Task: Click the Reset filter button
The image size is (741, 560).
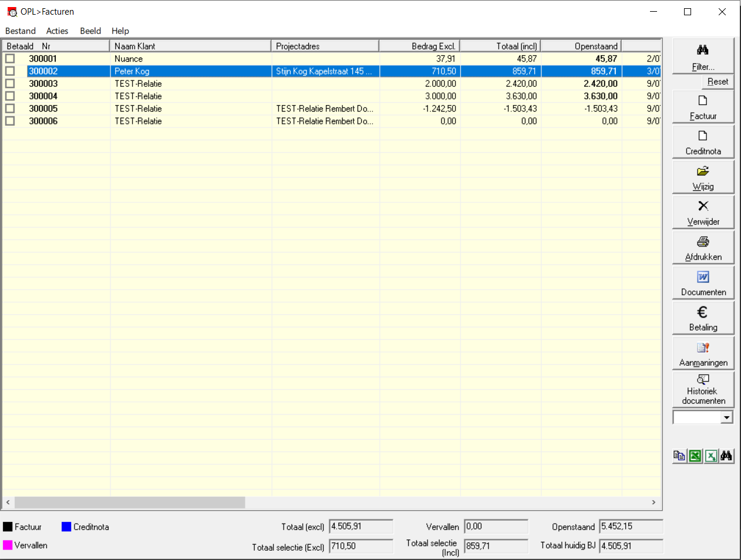Action: [x=718, y=82]
